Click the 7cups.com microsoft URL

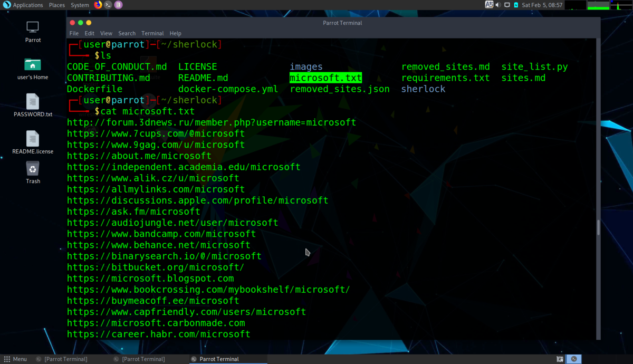[x=156, y=133]
